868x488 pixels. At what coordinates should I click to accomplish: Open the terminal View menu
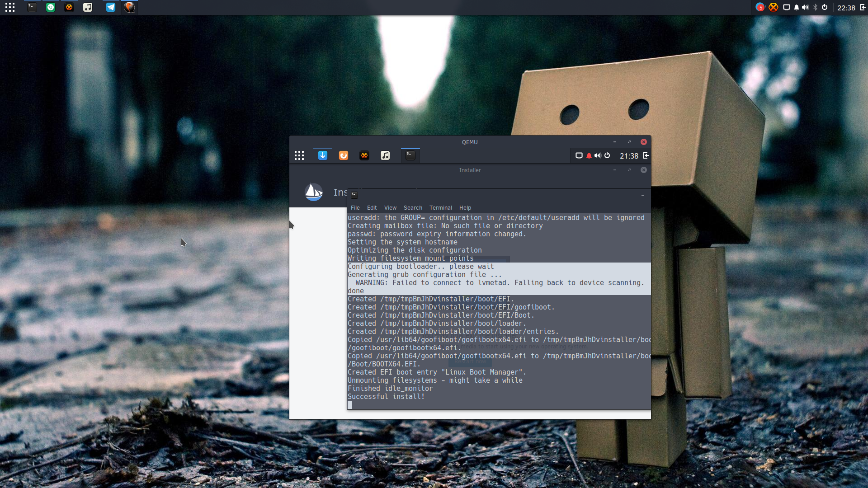390,208
